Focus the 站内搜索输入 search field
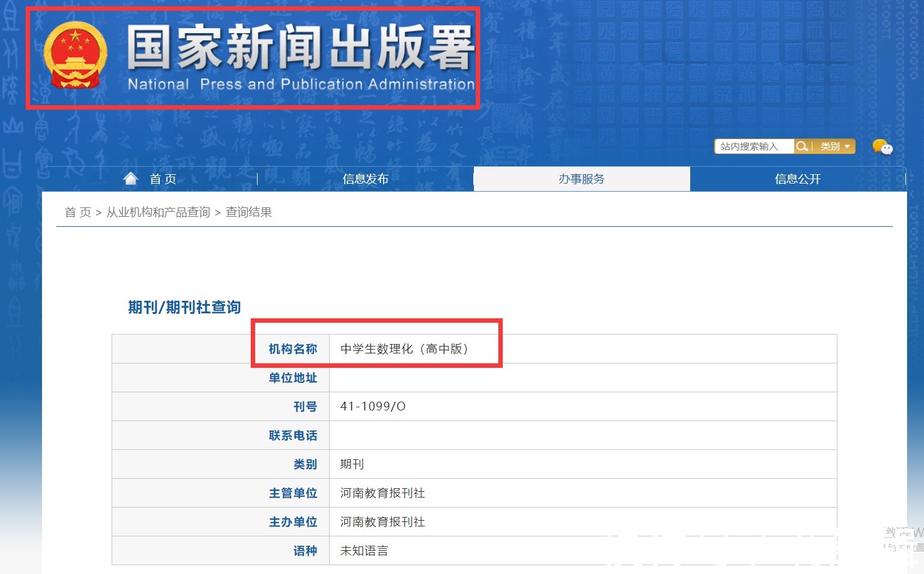 point(753,146)
